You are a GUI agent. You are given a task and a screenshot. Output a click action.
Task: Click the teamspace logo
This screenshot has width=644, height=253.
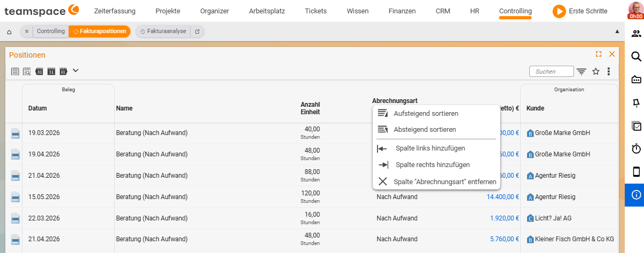pos(41,10)
